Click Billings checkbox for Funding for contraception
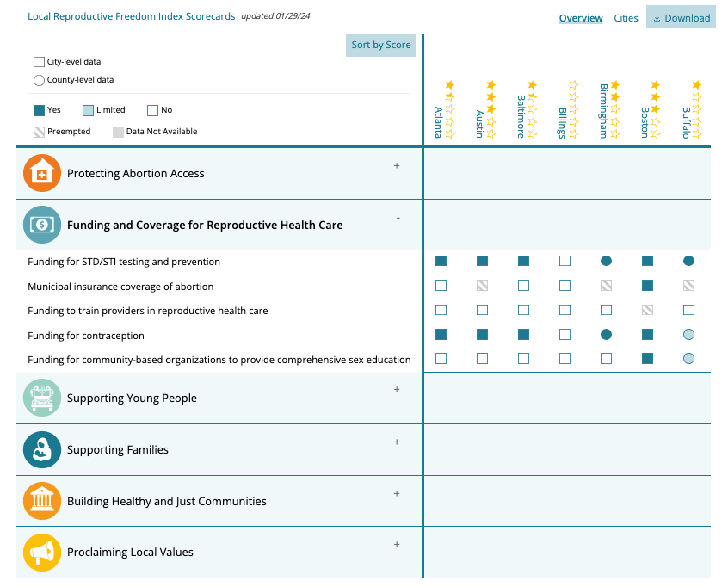This screenshot has height=587, width=728. coord(565,334)
